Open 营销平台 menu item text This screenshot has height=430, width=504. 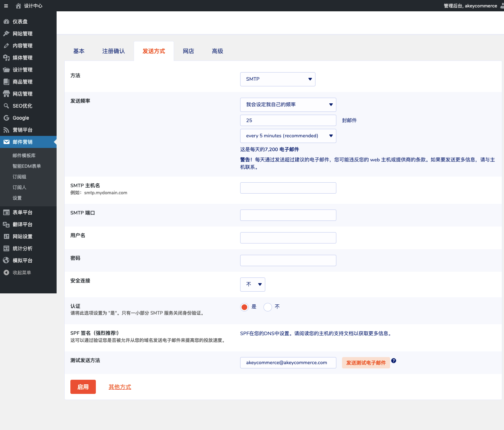click(23, 130)
